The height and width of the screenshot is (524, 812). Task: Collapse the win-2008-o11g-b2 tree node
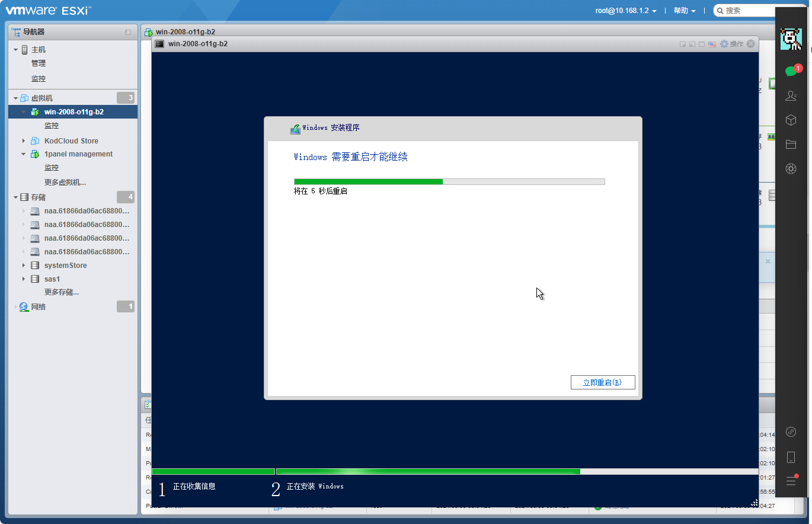[24, 111]
